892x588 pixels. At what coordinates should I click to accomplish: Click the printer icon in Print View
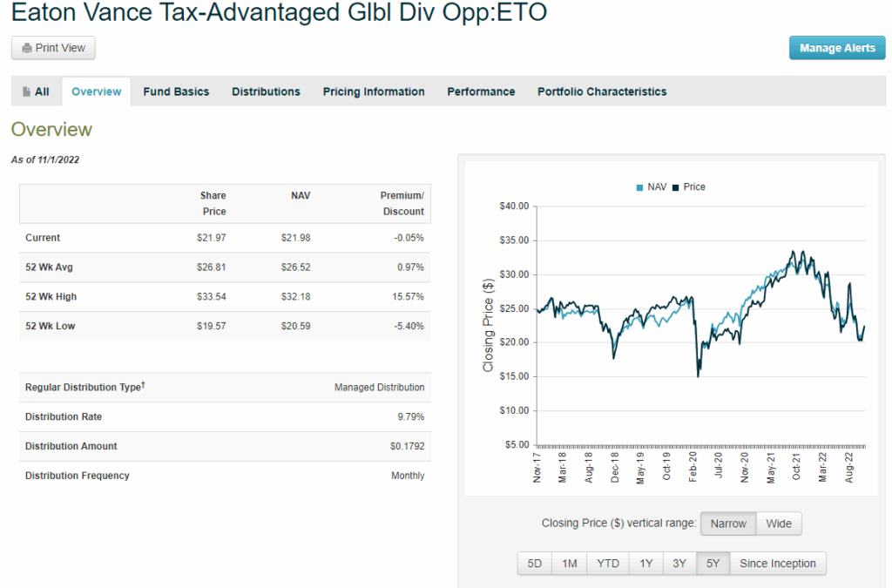click(27, 48)
